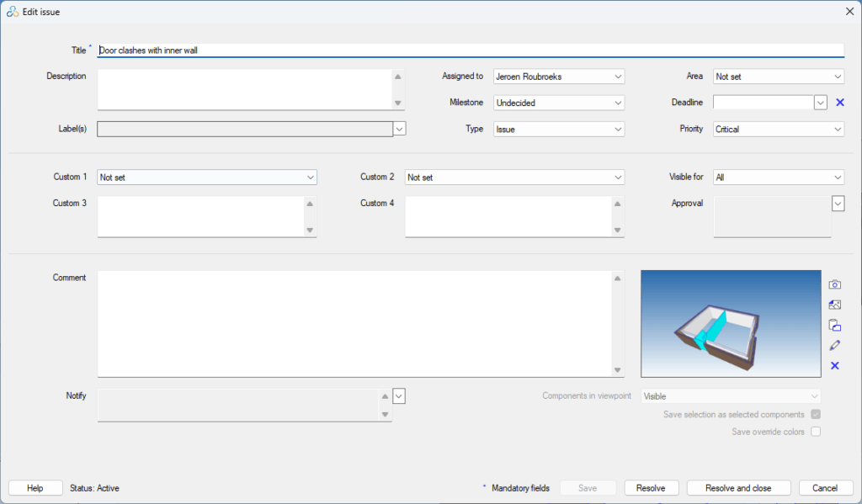Enable Save override colors checkbox

(x=816, y=432)
